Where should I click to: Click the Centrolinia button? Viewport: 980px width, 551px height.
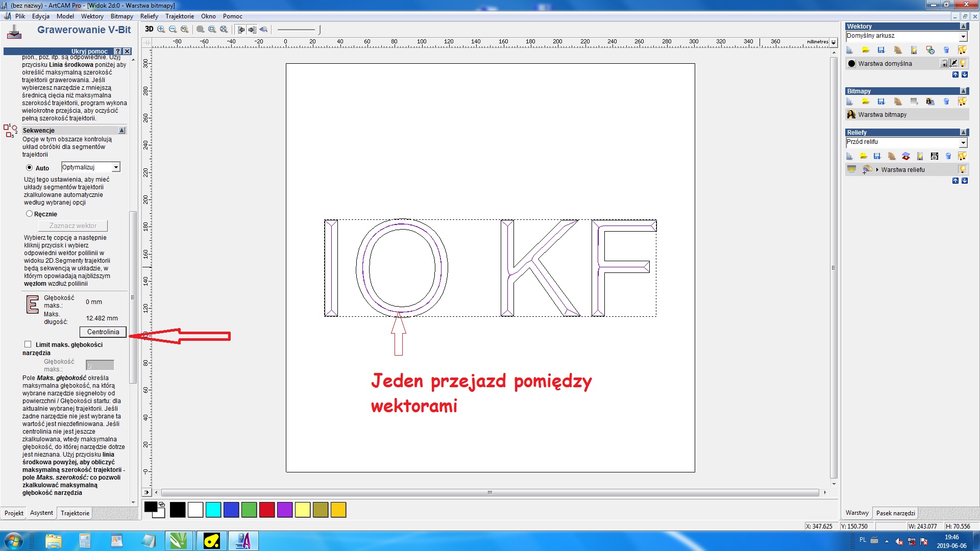click(x=103, y=332)
